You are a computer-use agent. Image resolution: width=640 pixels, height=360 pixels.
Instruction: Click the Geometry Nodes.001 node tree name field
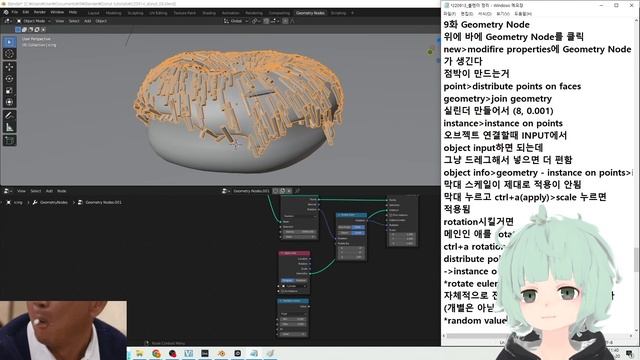pyautogui.click(x=251, y=191)
